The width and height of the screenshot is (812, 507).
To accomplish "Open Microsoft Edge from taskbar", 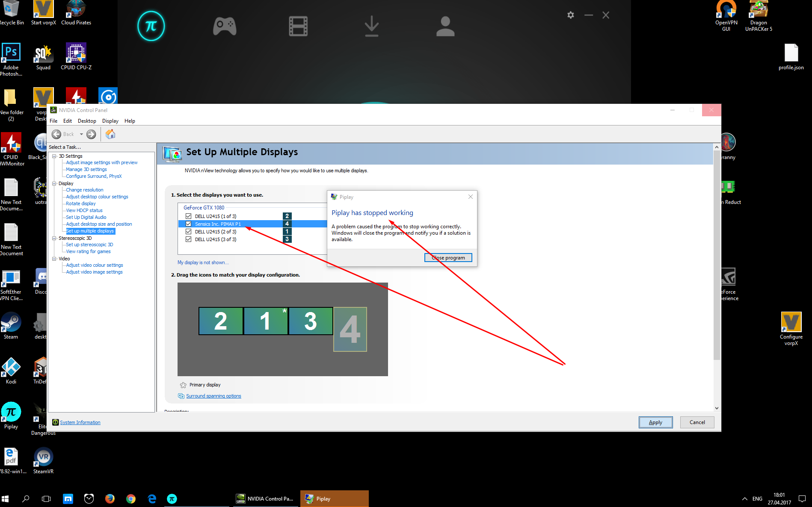I will 152,498.
